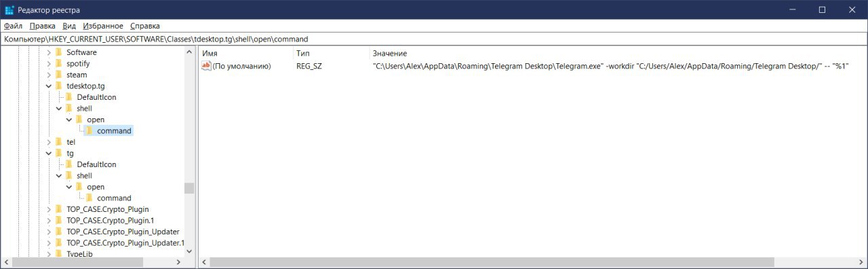Expand the spotify key
This screenshot has width=868, height=269.
tap(48, 63)
